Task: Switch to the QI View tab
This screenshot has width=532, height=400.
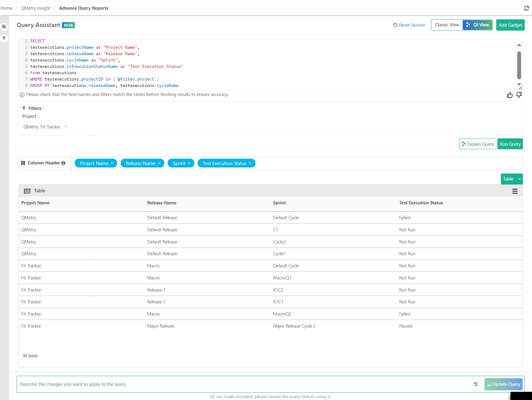Action: [x=478, y=25]
